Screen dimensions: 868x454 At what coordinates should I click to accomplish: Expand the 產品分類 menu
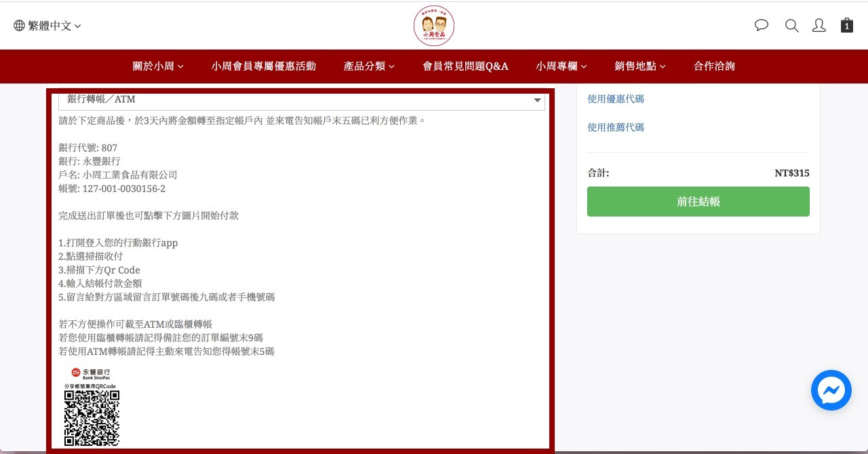click(x=370, y=66)
